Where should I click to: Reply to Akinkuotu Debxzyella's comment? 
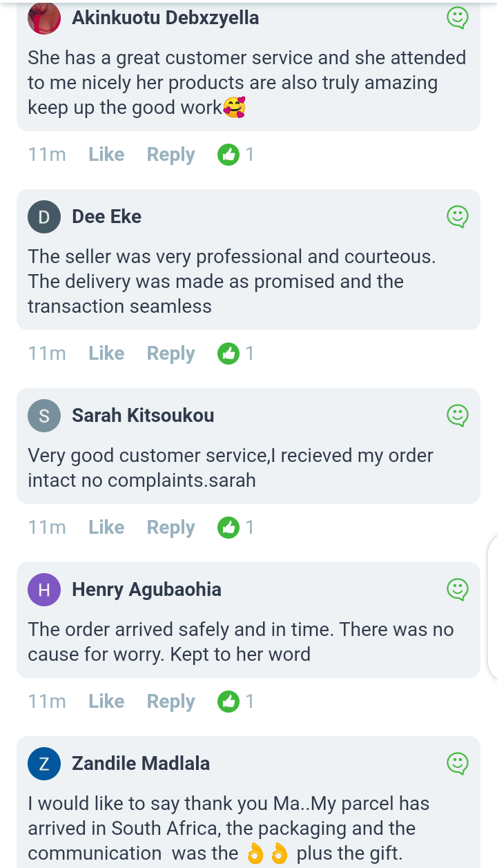pos(170,155)
